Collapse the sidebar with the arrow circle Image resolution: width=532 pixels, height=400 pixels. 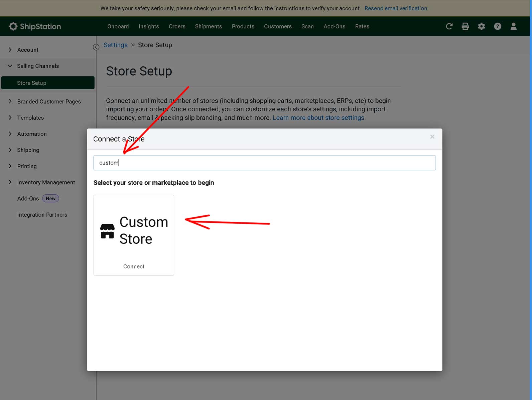pos(96,47)
